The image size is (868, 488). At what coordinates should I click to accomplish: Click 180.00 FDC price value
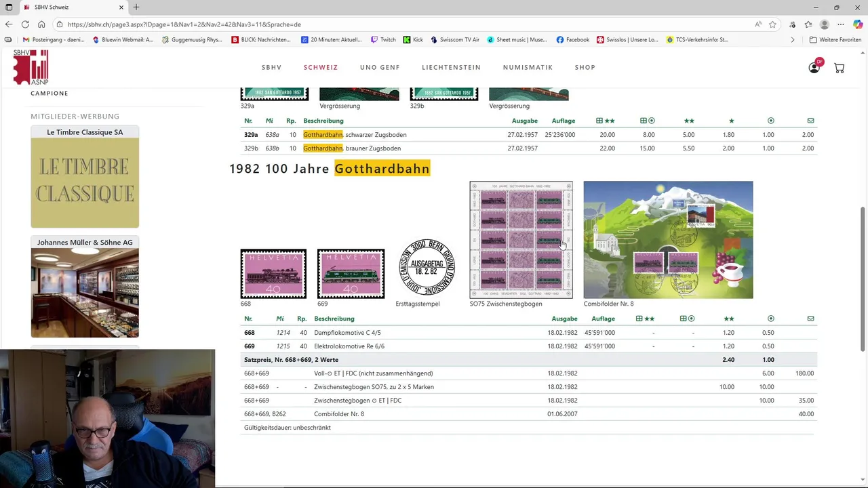804,373
